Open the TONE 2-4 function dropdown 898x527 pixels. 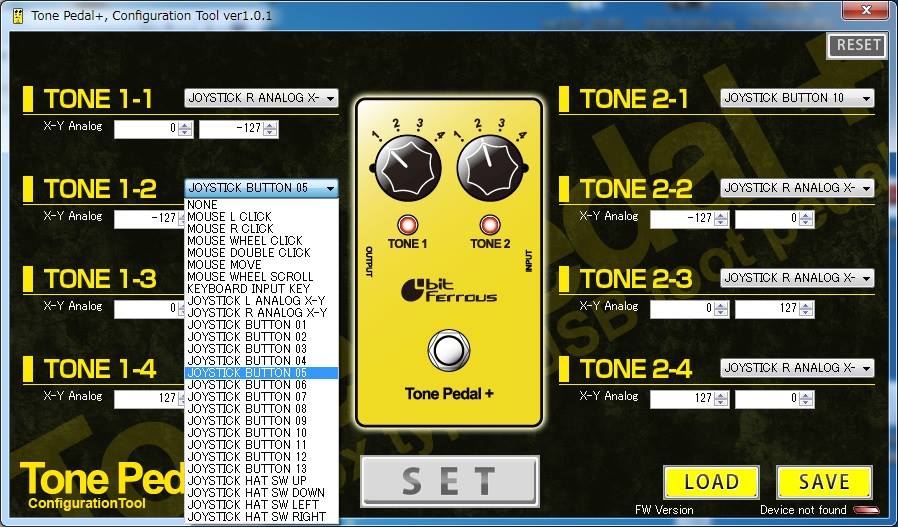797,368
